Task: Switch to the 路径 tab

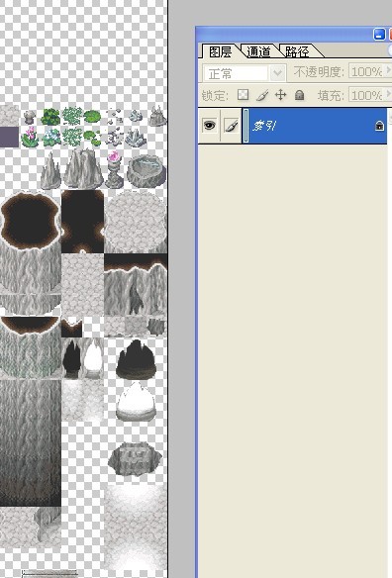Action: coord(297,51)
